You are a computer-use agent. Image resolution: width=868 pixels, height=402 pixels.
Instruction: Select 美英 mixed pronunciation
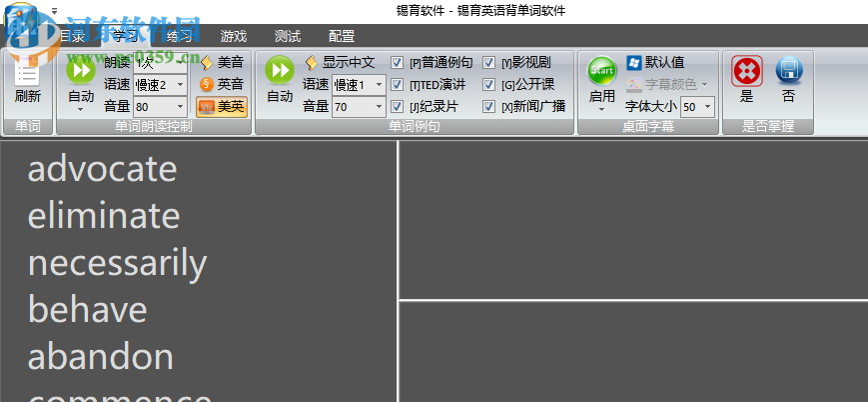coord(222,106)
